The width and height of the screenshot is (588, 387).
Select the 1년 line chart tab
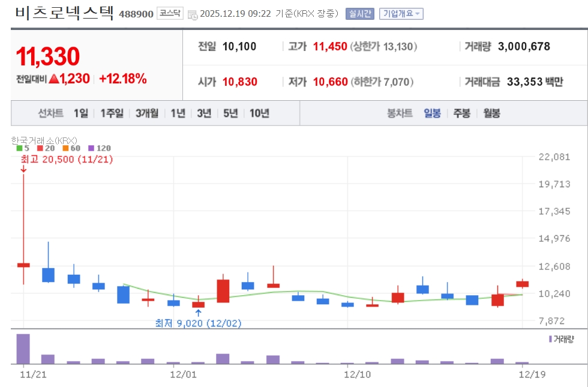point(178,113)
